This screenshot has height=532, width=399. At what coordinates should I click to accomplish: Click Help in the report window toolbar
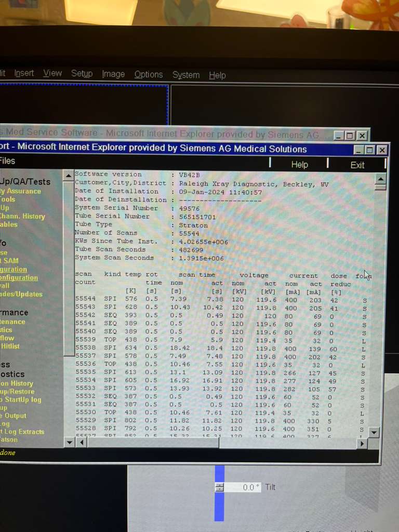300,165
